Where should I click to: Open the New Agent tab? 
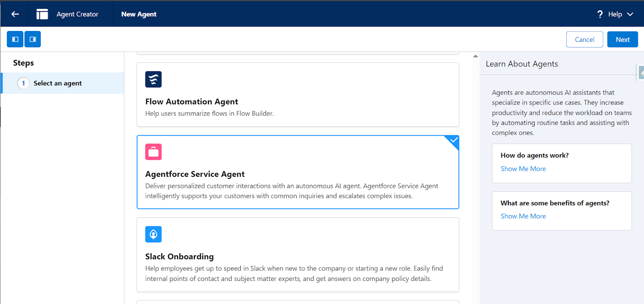(x=139, y=14)
